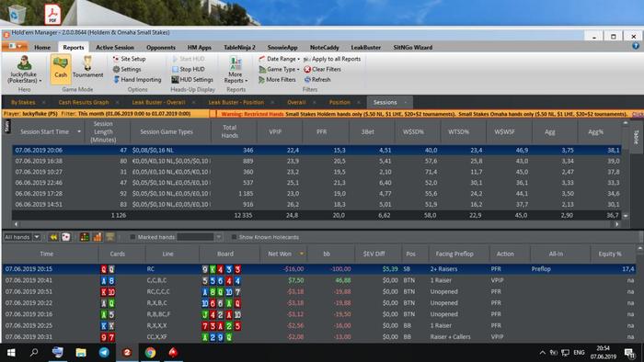Select the 06.06.2019 22:46 session row
Viewport: 644px width, 362px height.
(x=316, y=183)
